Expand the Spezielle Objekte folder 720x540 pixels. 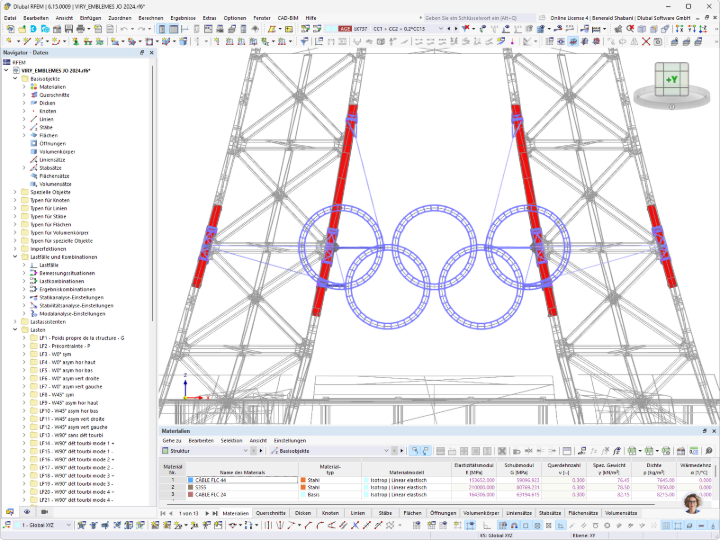15,192
